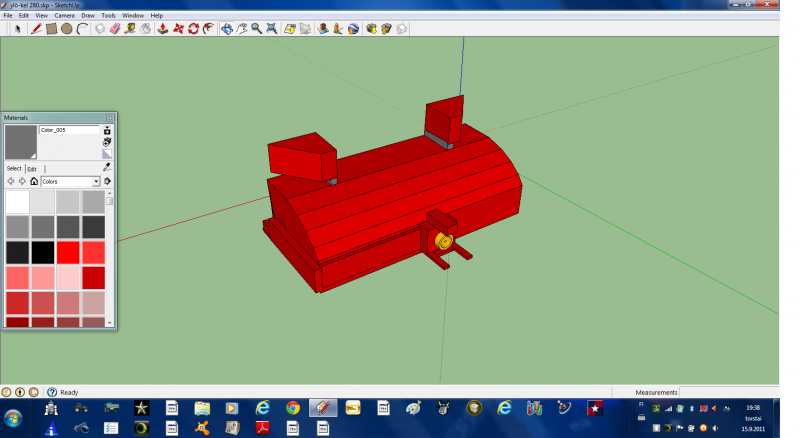800x438 pixels.
Task: Click the Share Model upload icon
Action: [386, 29]
